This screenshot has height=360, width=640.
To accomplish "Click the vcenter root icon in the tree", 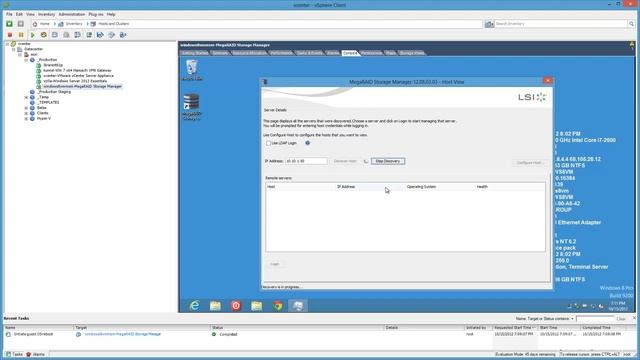I will (x=13, y=44).
